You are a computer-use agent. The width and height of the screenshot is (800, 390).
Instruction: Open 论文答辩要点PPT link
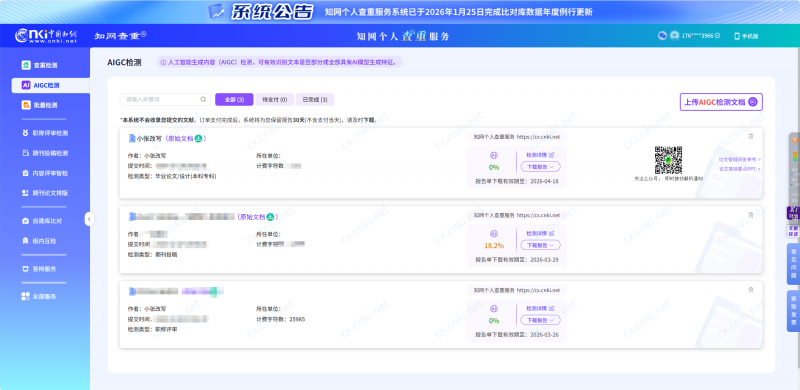pyautogui.click(x=739, y=168)
